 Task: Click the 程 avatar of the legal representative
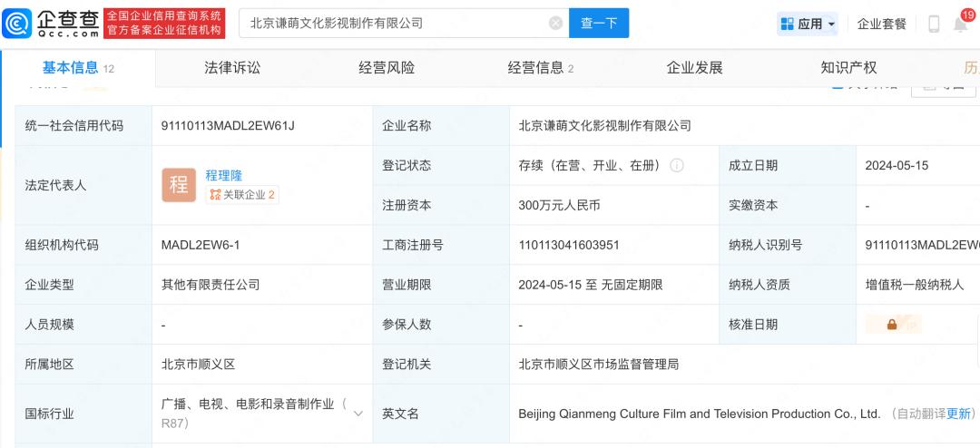pyautogui.click(x=179, y=185)
